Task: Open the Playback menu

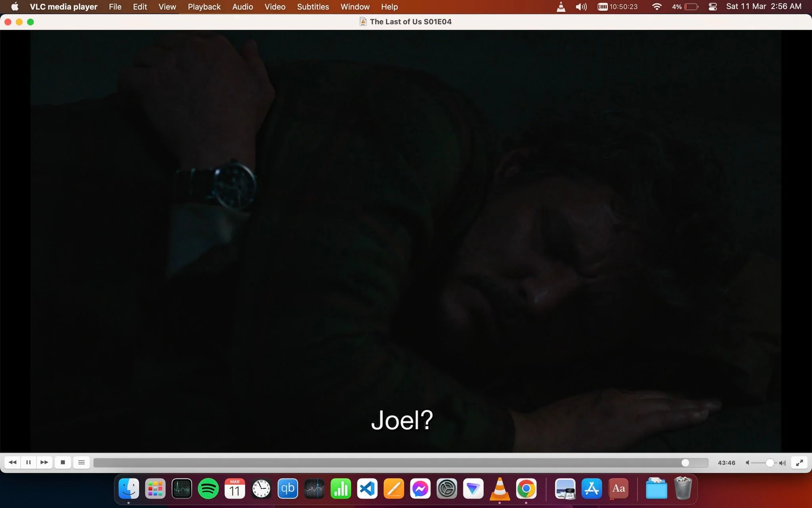Action: (x=204, y=7)
